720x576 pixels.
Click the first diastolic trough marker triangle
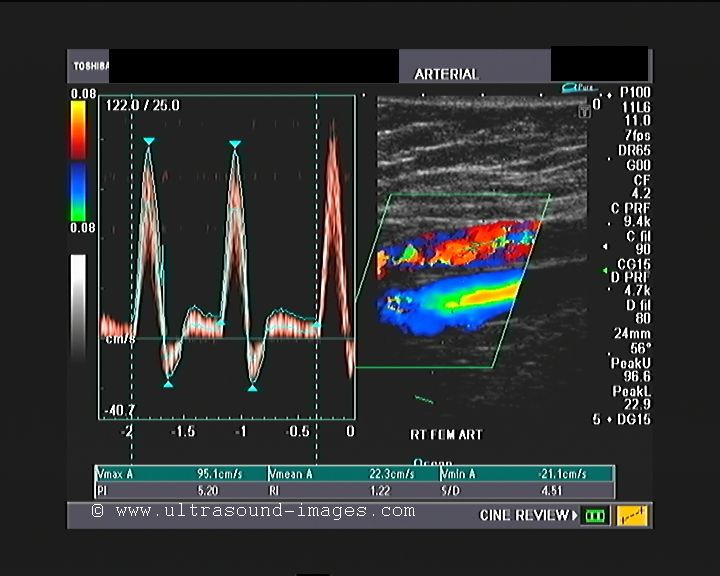[168, 384]
